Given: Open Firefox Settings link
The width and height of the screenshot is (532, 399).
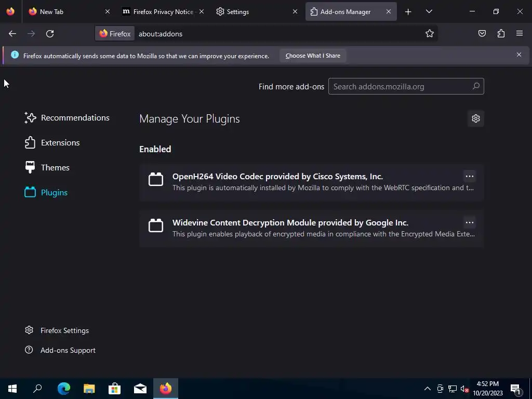Looking at the screenshot, I should pyautogui.click(x=57, y=330).
